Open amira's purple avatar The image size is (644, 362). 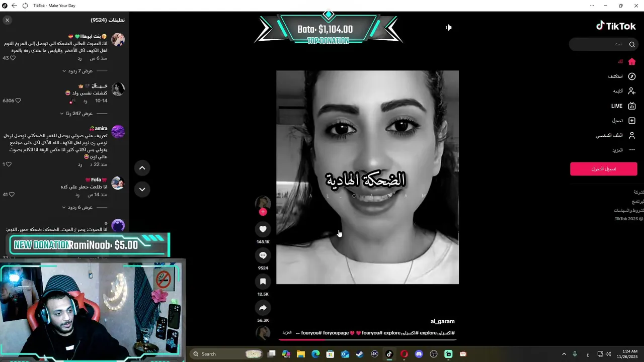click(118, 132)
